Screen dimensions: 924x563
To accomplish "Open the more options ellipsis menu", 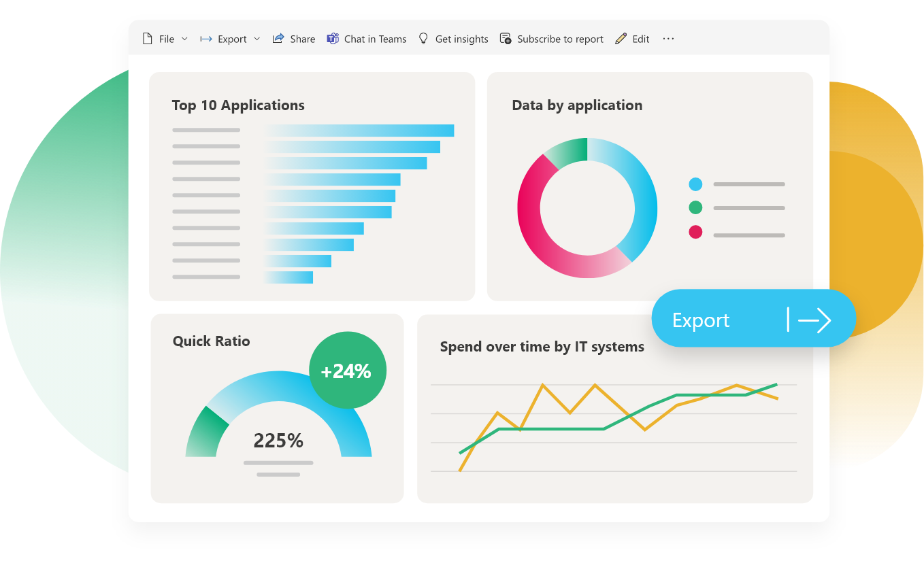I will [668, 39].
